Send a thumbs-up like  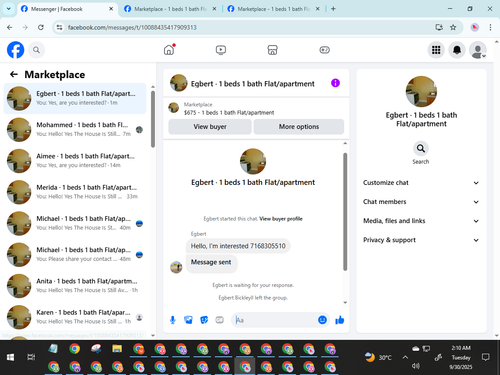(340, 320)
